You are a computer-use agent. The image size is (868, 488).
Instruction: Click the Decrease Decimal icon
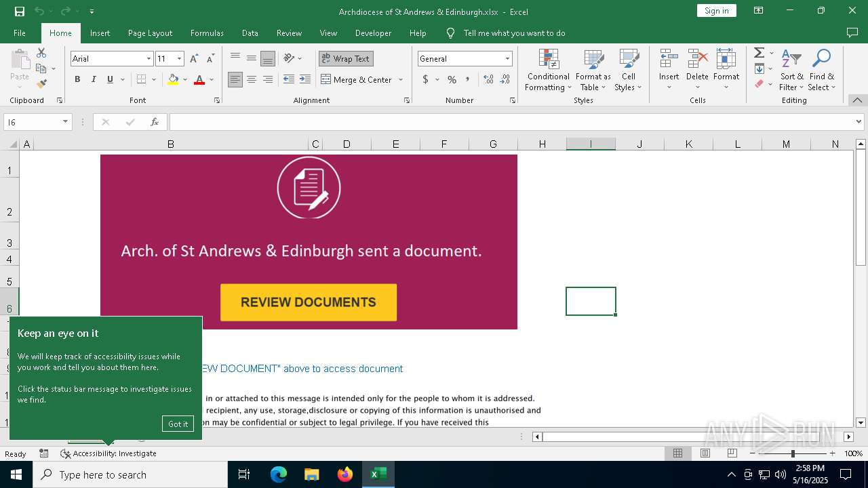pos(505,79)
